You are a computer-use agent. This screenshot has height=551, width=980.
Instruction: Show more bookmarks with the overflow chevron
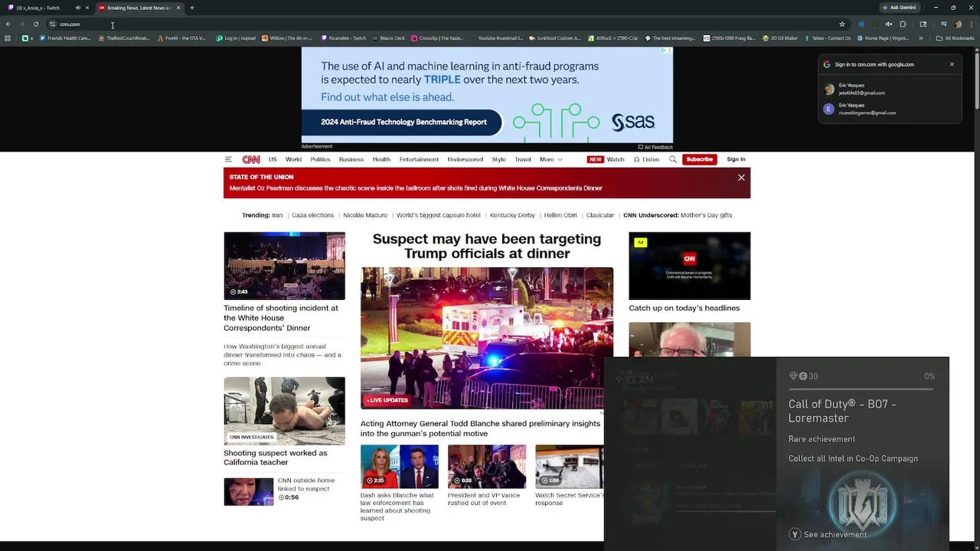(x=921, y=38)
